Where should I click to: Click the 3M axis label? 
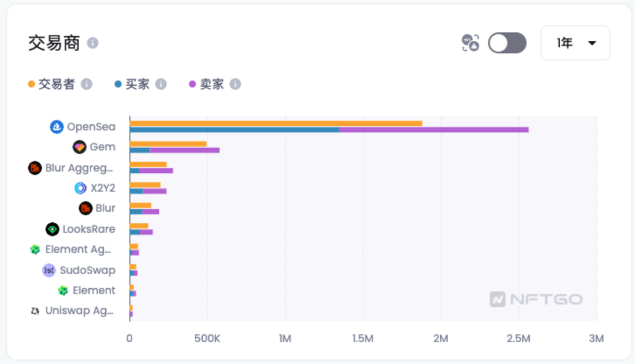click(597, 339)
